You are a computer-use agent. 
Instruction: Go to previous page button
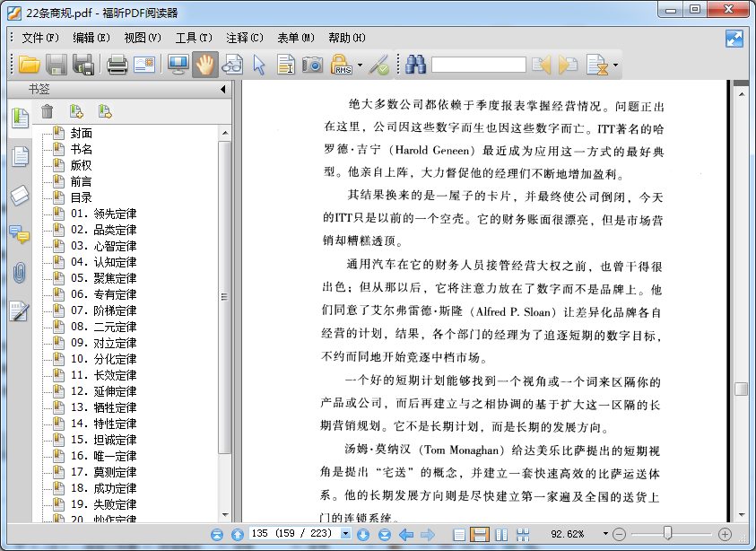pyautogui.click(x=238, y=534)
